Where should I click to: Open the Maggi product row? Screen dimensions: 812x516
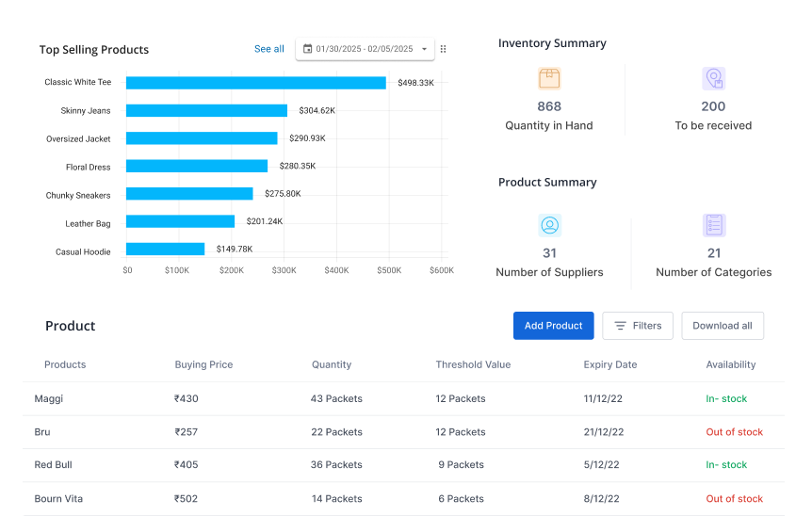[x=49, y=398]
